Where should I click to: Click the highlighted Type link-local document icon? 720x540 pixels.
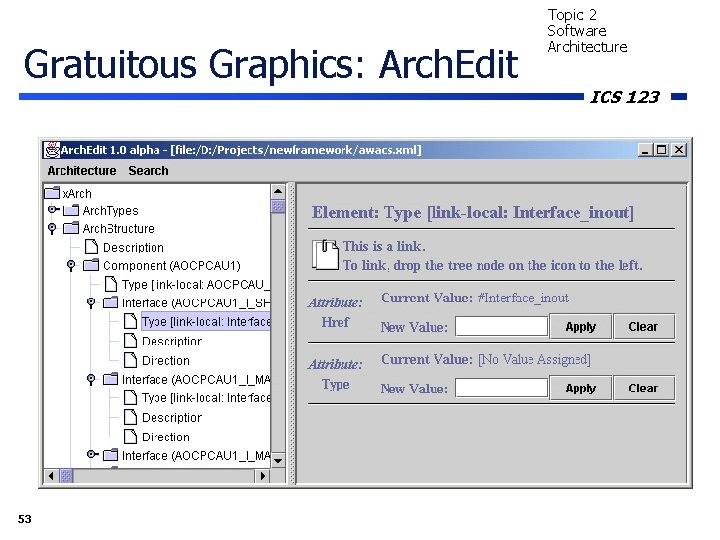click(x=130, y=321)
